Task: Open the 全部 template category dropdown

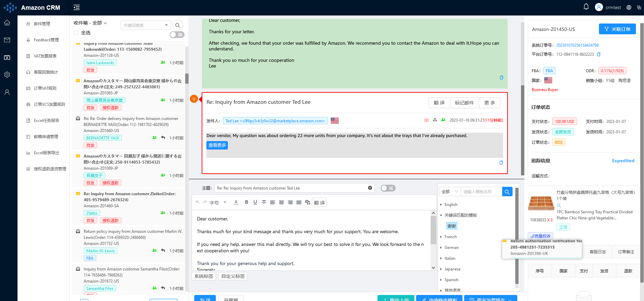Action: coord(450,191)
